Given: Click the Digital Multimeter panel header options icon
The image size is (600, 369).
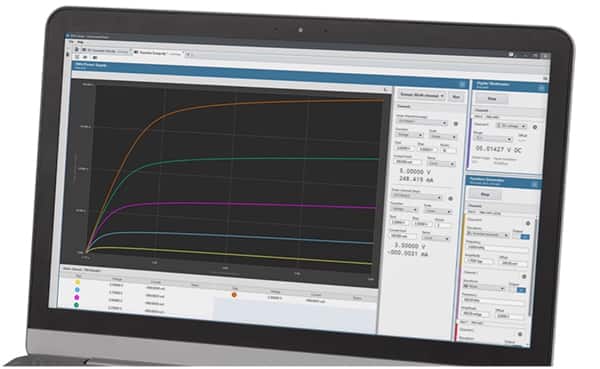Looking at the screenshot, I should coord(541,88).
